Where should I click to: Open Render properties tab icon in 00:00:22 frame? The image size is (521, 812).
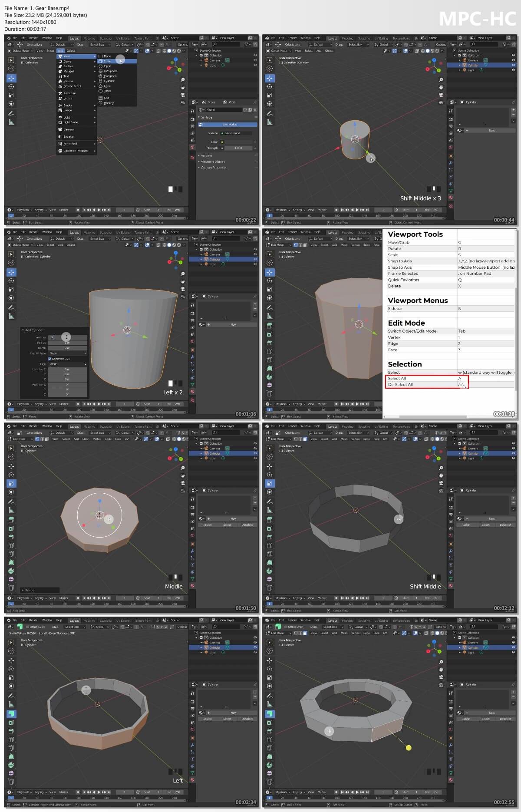point(192,119)
